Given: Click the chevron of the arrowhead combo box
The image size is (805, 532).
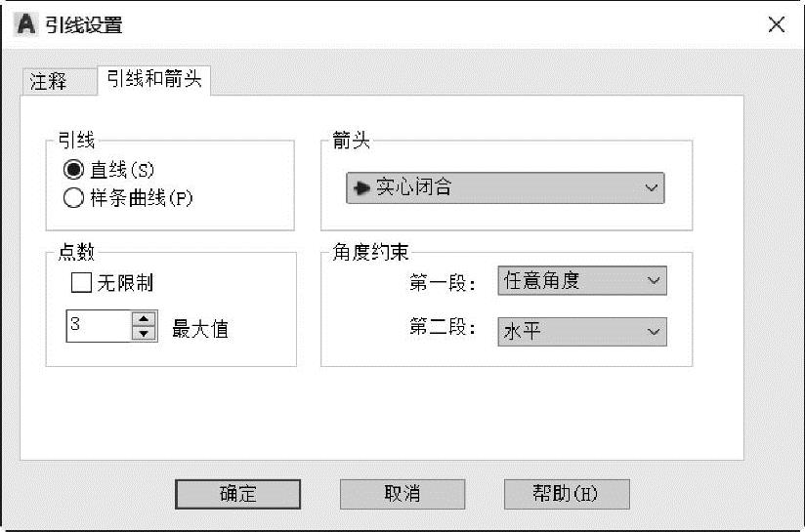Looking at the screenshot, I should pyautogui.click(x=651, y=188).
